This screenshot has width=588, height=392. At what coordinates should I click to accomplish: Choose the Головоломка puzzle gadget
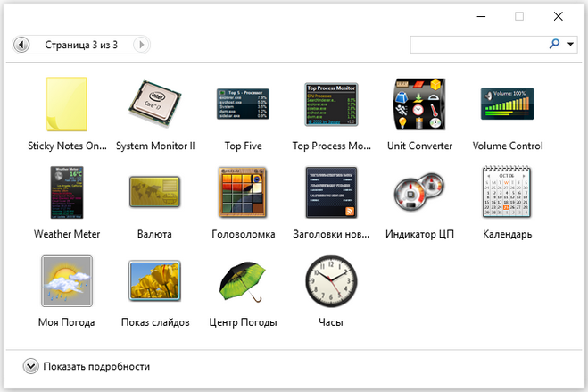244,192
